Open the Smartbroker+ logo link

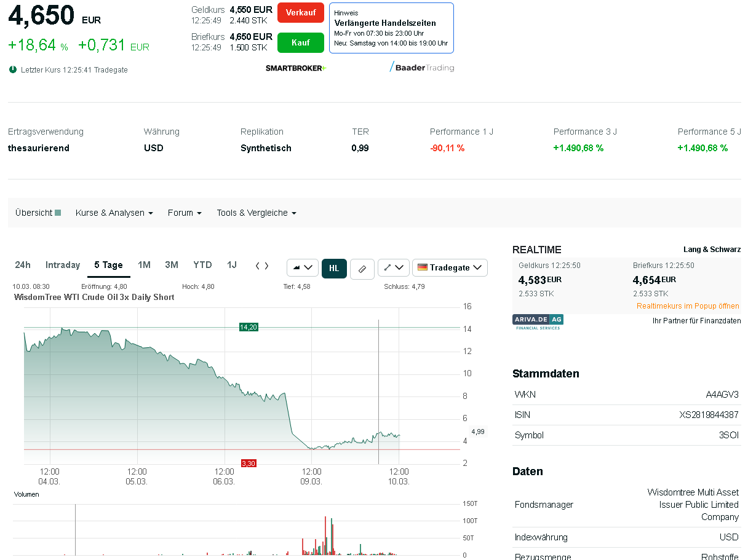296,68
